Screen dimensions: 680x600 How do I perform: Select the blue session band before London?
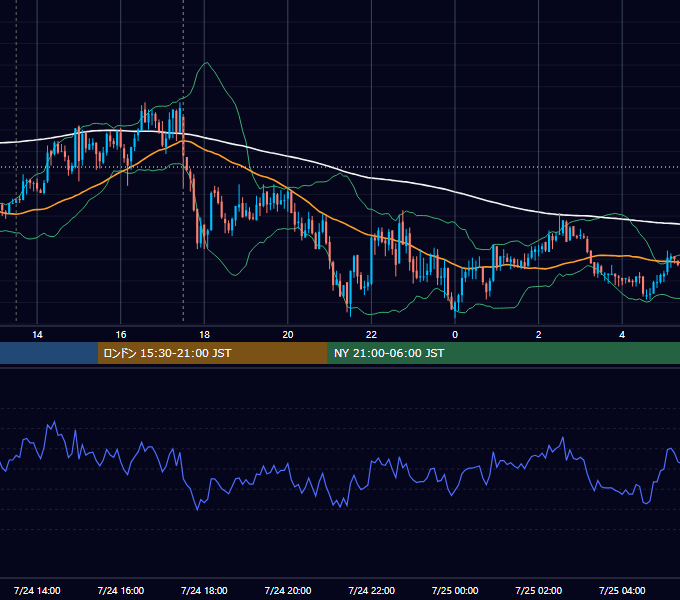(49, 353)
